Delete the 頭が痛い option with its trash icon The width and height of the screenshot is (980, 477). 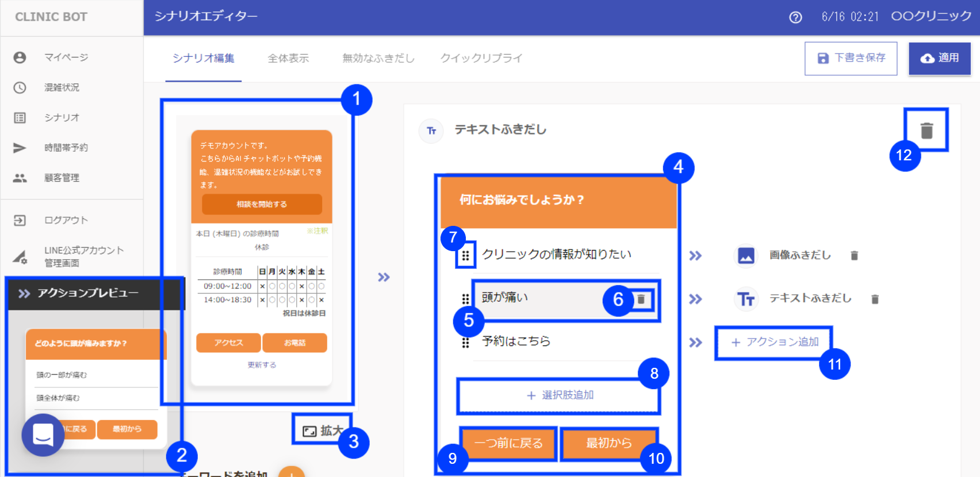(641, 299)
